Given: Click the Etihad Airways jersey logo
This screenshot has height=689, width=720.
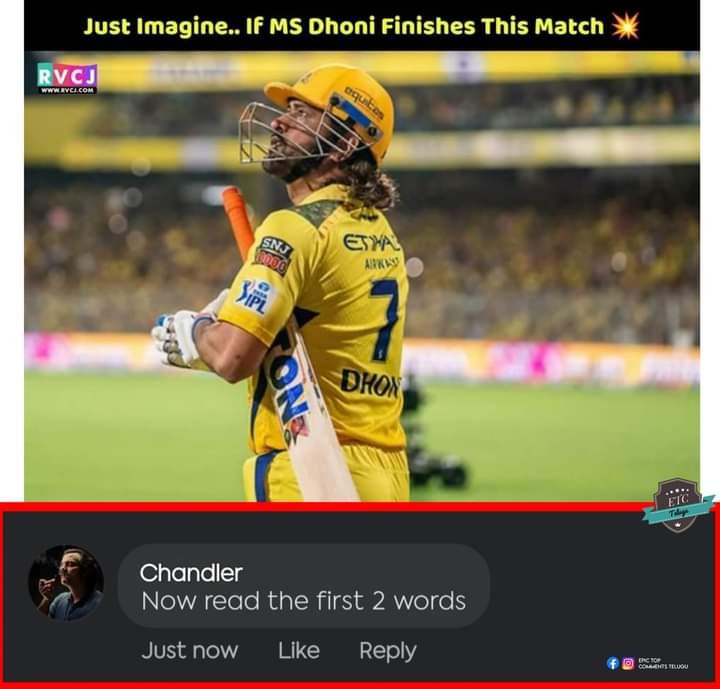Looking at the screenshot, I should tap(373, 250).
